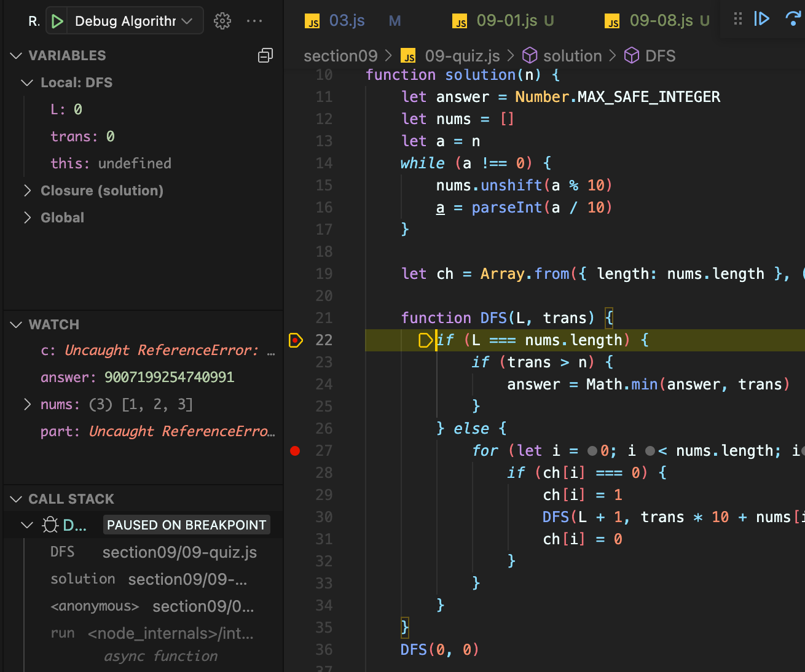Screen dimensions: 805x672
Task: Open Run view more actions ellipsis
Action: (254, 21)
